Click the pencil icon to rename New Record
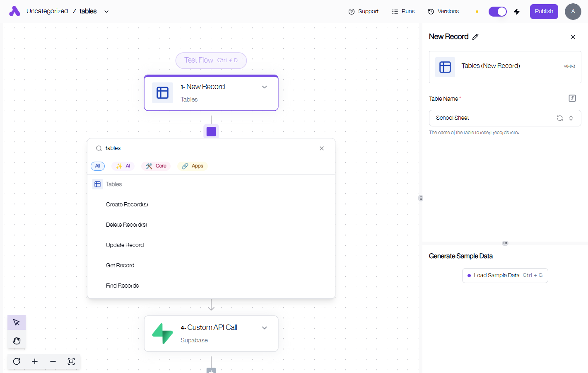The image size is (588, 373). pos(475,37)
